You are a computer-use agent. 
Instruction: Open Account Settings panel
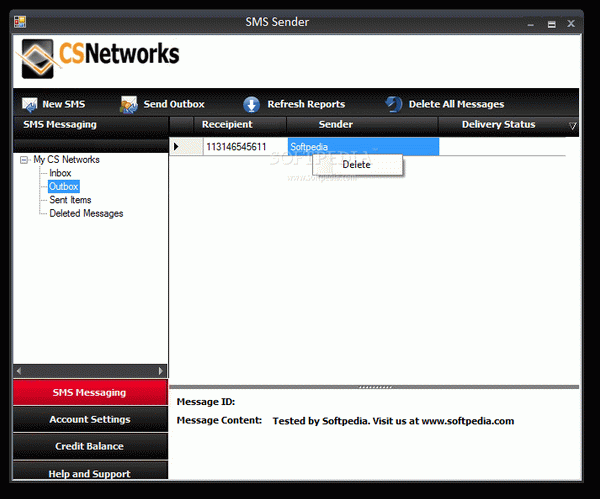(90, 419)
